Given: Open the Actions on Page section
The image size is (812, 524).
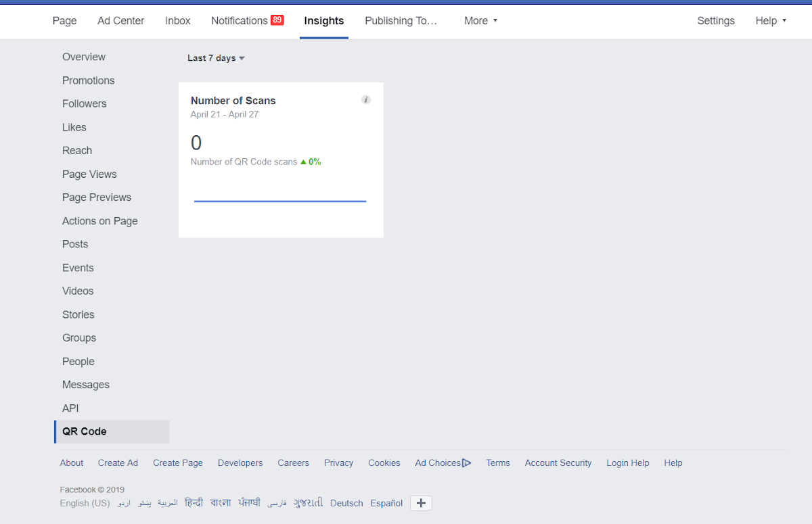Looking at the screenshot, I should tap(99, 220).
